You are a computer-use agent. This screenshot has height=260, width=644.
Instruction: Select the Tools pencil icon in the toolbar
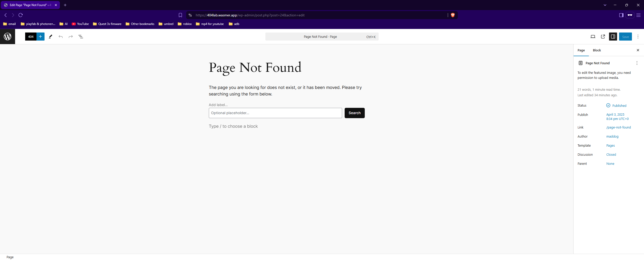tap(50, 37)
